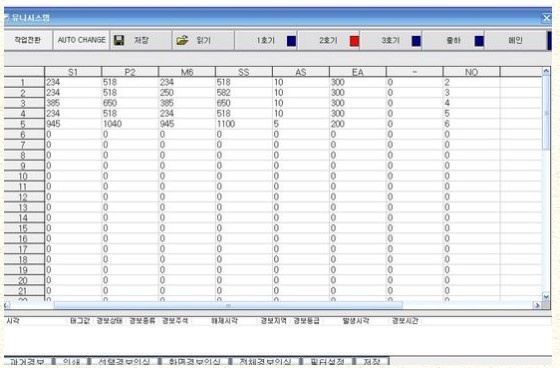Select the S1 column header

[73, 72]
